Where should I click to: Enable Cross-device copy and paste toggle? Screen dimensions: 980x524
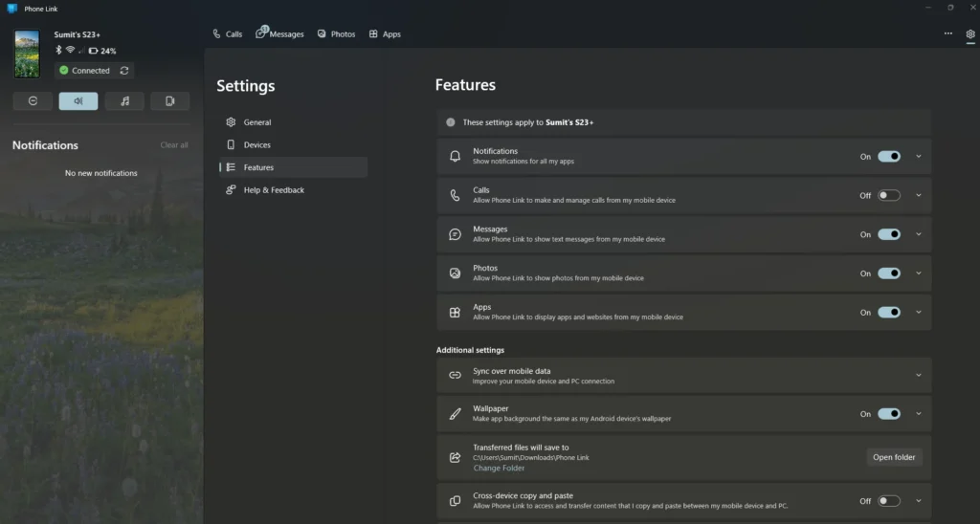[889, 501]
